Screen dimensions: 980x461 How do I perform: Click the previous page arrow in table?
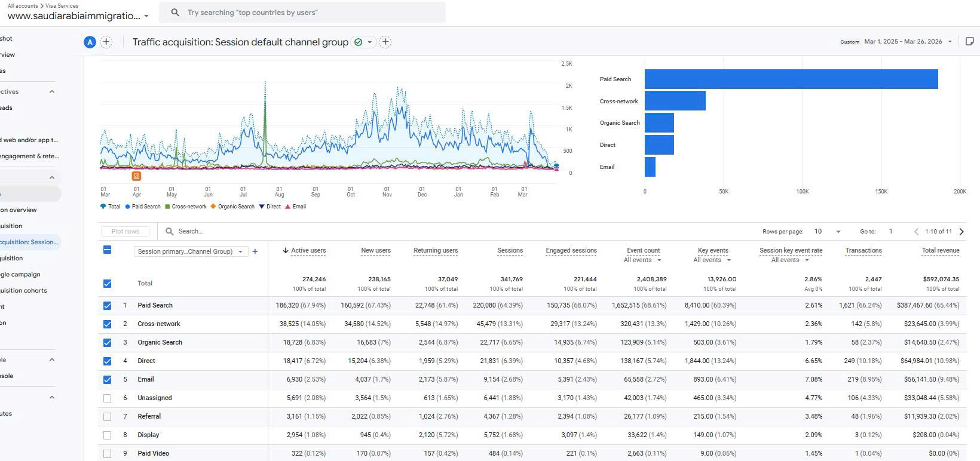(916, 232)
